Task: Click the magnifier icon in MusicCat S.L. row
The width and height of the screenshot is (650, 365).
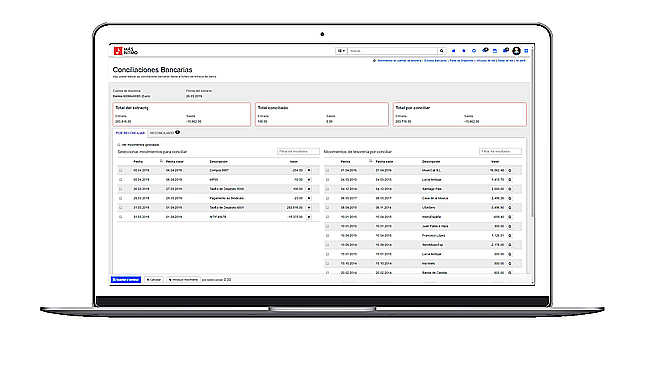Action: [510, 170]
